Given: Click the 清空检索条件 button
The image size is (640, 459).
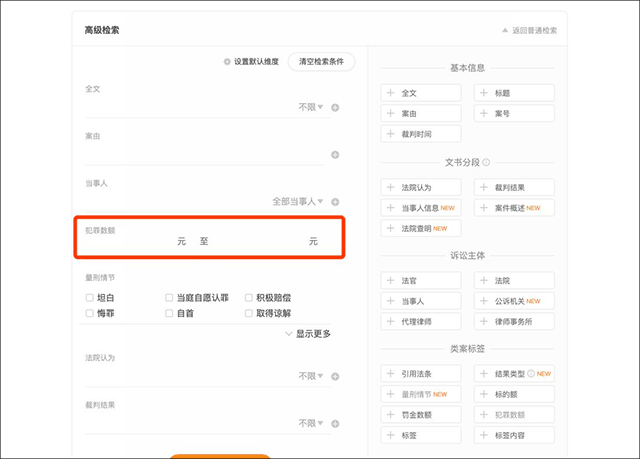Looking at the screenshot, I should (321, 62).
